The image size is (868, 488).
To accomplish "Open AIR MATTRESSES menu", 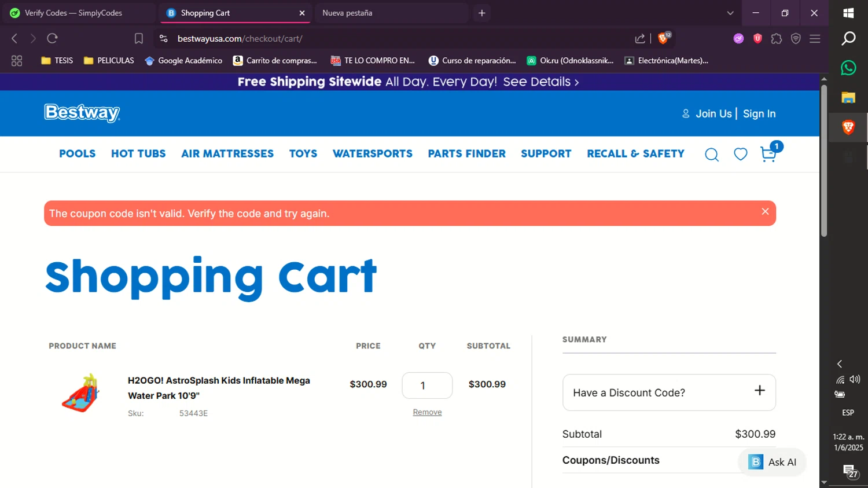I will [227, 153].
